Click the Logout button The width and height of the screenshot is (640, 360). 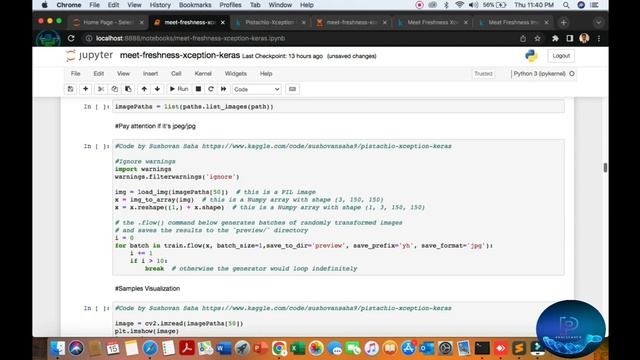(561, 56)
